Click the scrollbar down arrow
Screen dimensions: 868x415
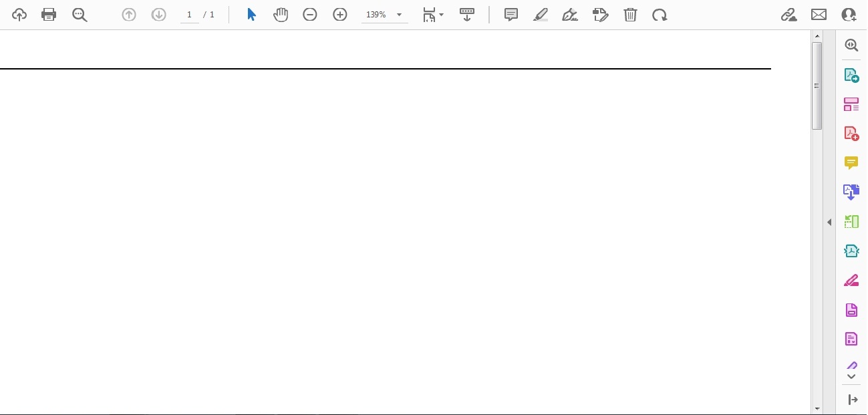click(x=817, y=408)
